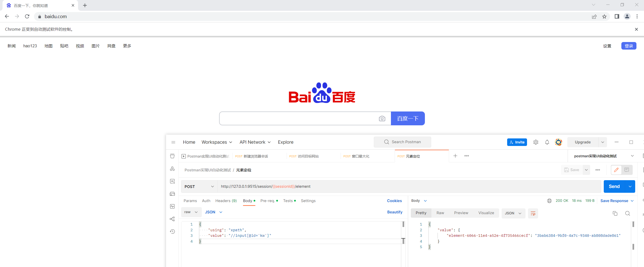Click the Search Postman field
Screen dimensions: 644x267
click(x=402, y=142)
